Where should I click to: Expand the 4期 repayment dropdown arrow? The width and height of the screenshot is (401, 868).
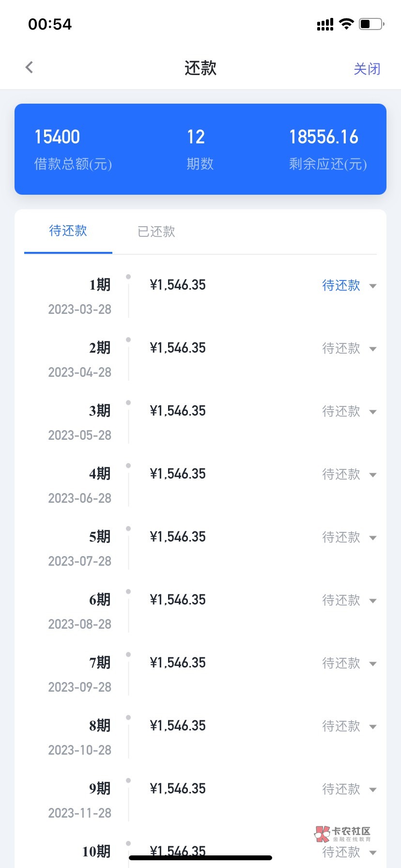coord(373,475)
